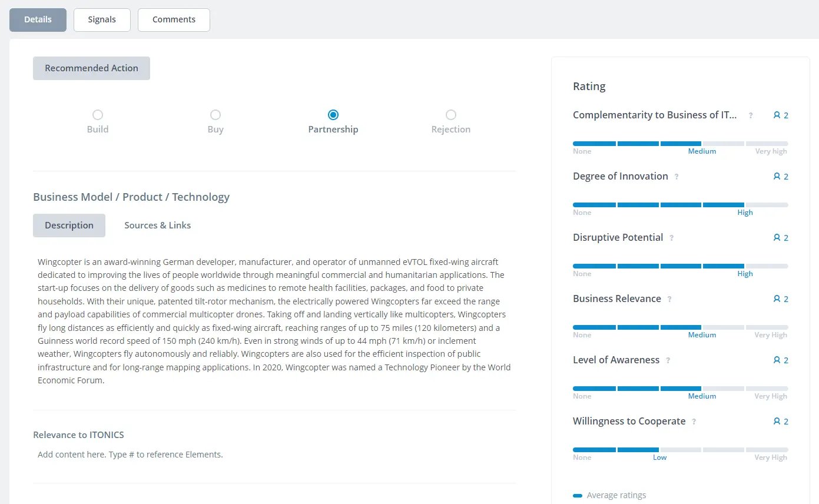Click the Relevance to ITONICS input field
Viewport: 819px width, 504px height.
[x=274, y=455]
